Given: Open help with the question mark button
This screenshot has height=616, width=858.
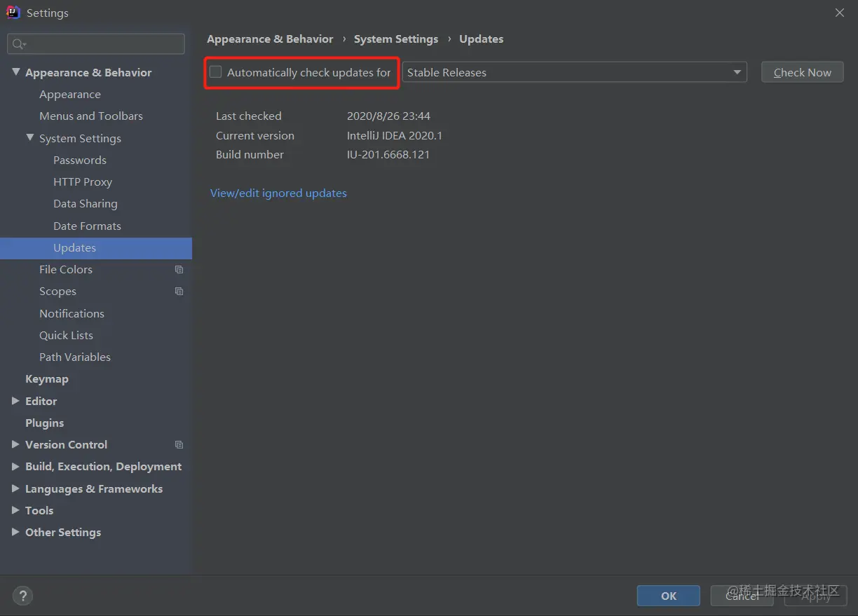Looking at the screenshot, I should click(x=22, y=596).
